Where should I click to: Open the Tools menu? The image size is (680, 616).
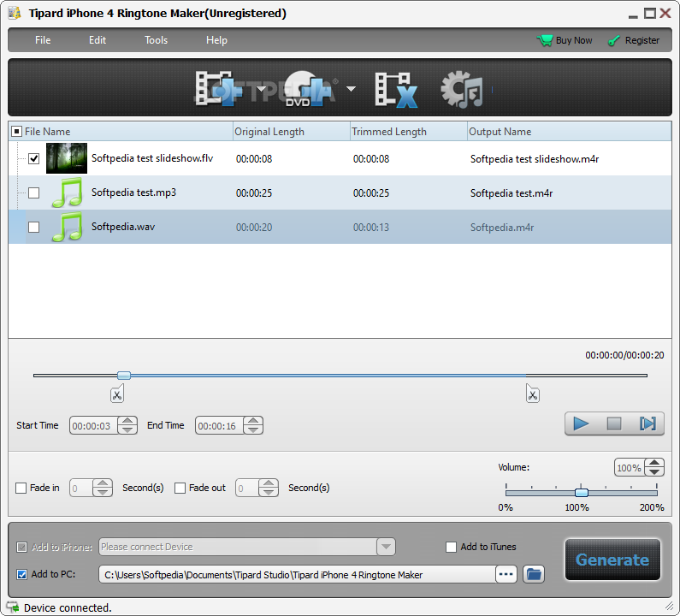point(157,40)
